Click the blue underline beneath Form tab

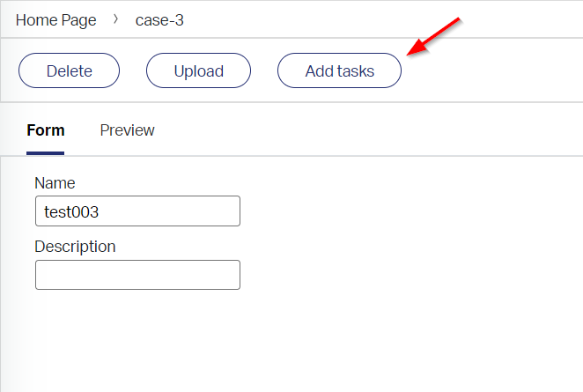coord(46,153)
